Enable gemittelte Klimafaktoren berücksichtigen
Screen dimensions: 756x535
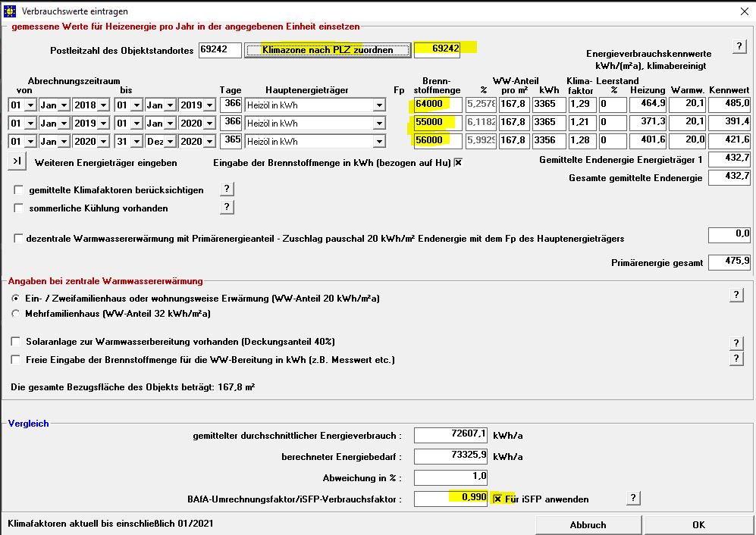click(18, 190)
